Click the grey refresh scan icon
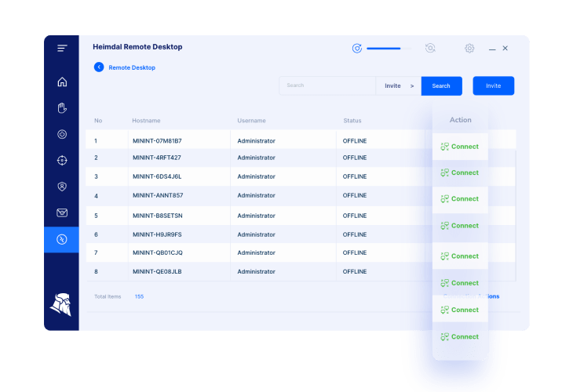 [x=430, y=48]
